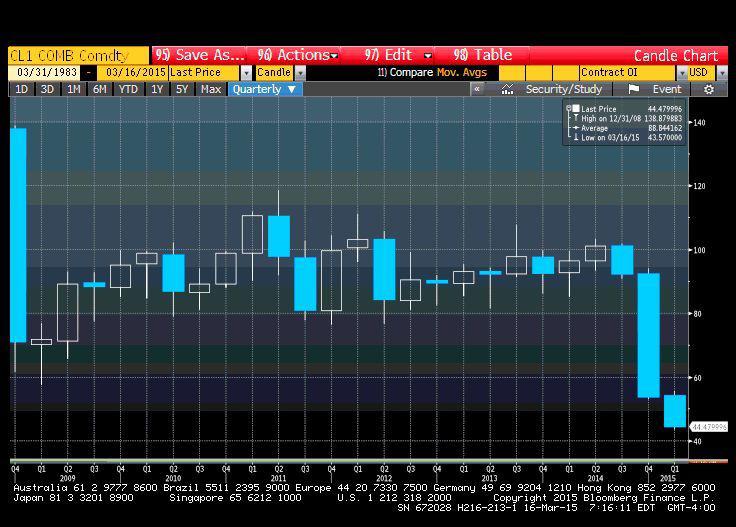
Task: Select the Max time range tab
Action: point(210,89)
